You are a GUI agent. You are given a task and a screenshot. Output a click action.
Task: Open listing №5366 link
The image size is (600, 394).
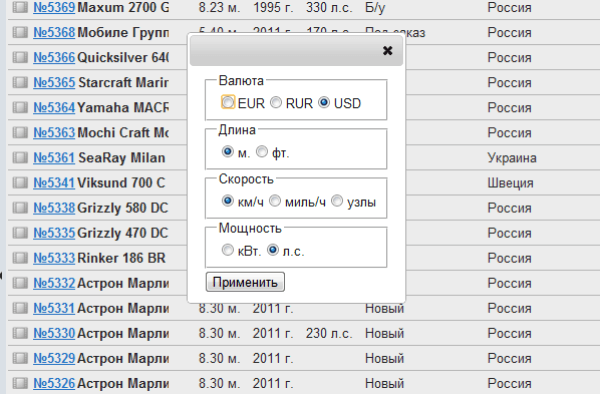pos(54,57)
